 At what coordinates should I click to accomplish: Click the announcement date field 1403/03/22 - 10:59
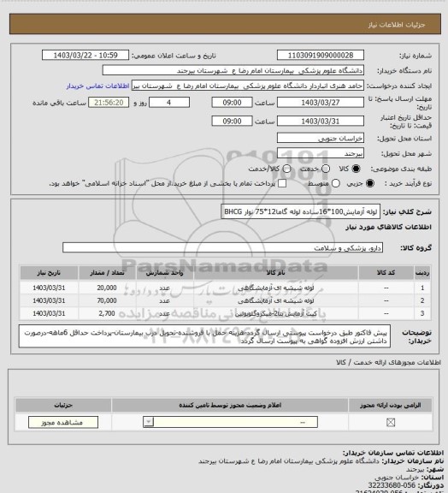85,55
